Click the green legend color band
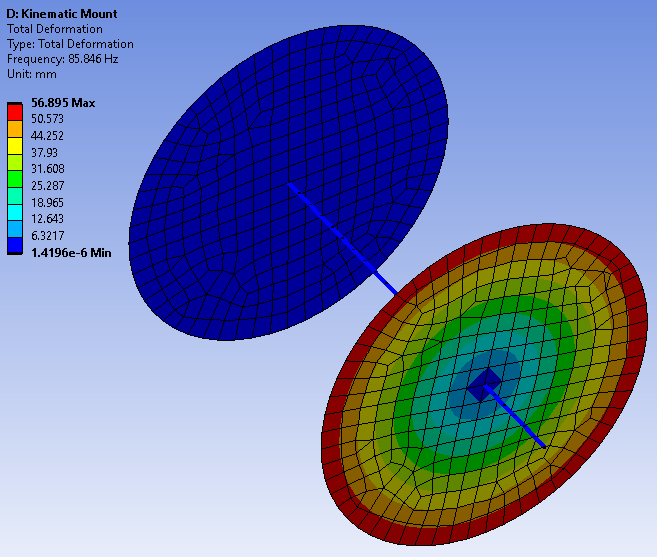Image resolution: width=657 pixels, height=557 pixels. 15,179
